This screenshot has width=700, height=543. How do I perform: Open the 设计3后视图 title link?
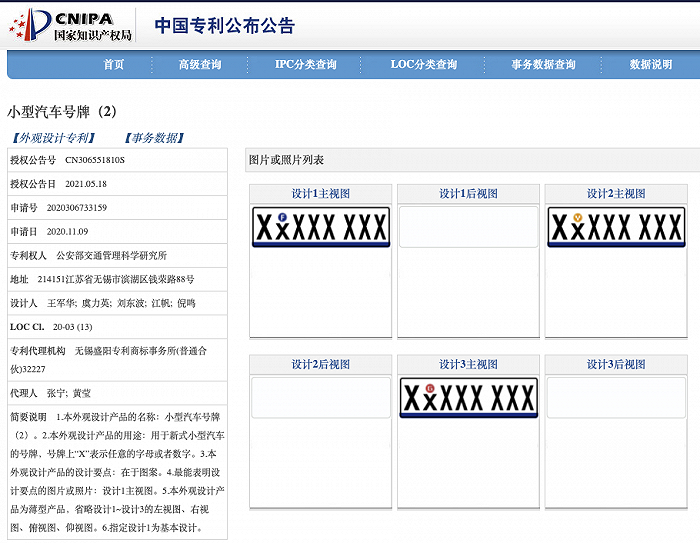click(616, 364)
